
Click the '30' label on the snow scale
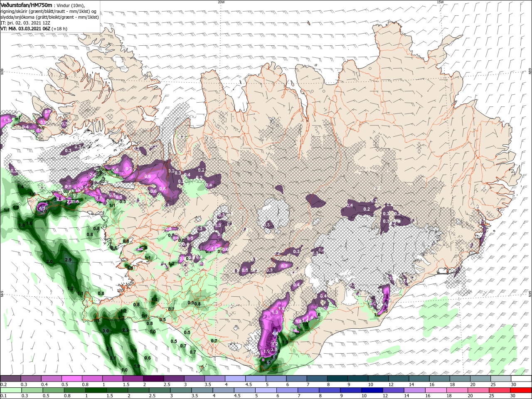pos(514,384)
